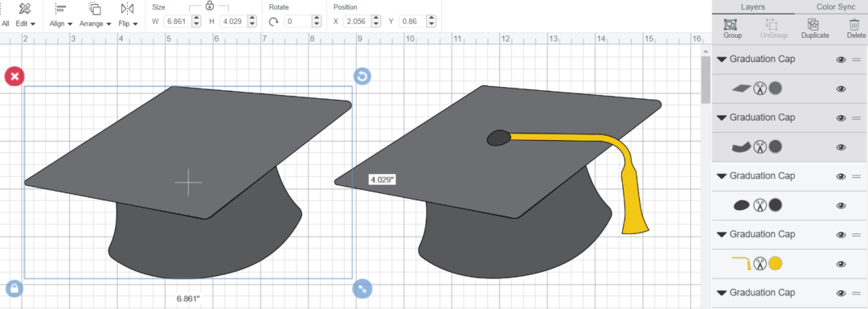This screenshot has height=309, width=868.
Task: Collapse the group containing the yellow tassel layer
Action: click(x=721, y=234)
